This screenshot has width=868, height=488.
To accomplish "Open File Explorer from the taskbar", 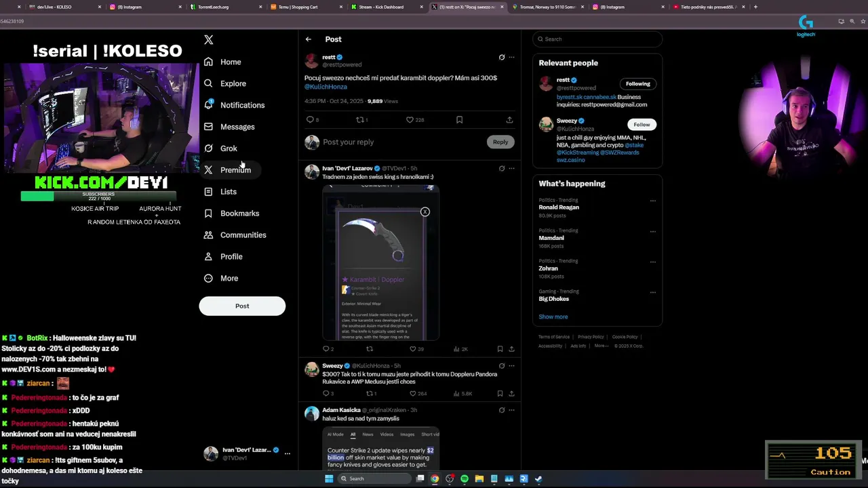I will tap(479, 479).
